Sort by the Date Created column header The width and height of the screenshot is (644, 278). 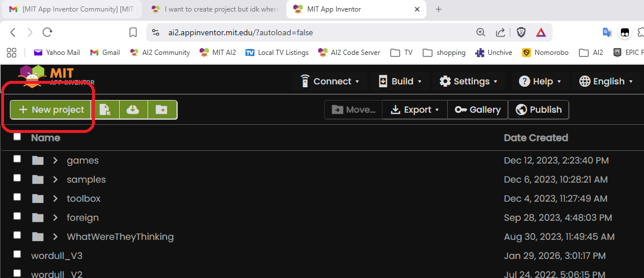536,138
